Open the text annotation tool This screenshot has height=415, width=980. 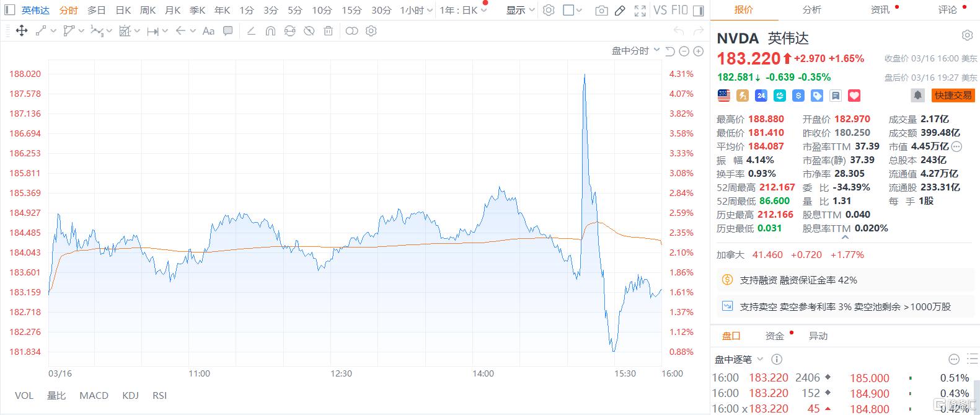(x=208, y=31)
